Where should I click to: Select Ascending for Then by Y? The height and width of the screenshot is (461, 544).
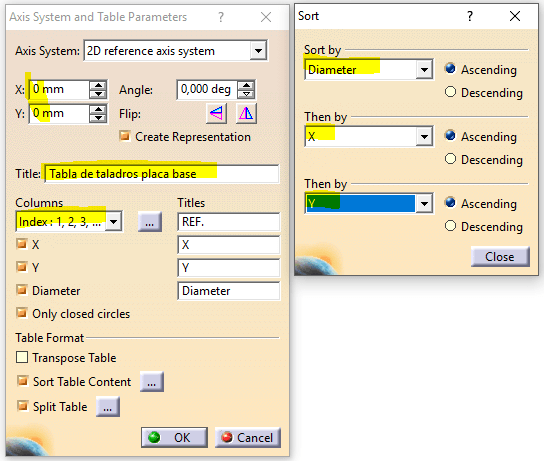coord(450,203)
